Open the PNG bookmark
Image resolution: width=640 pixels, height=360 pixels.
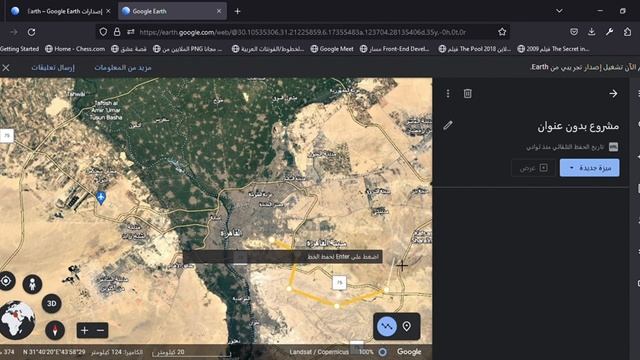(187, 49)
